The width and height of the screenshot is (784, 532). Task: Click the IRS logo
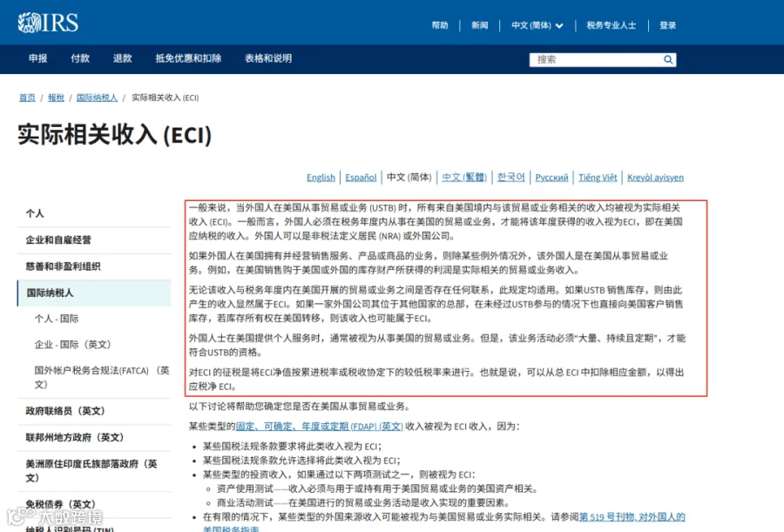coord(48,23)
